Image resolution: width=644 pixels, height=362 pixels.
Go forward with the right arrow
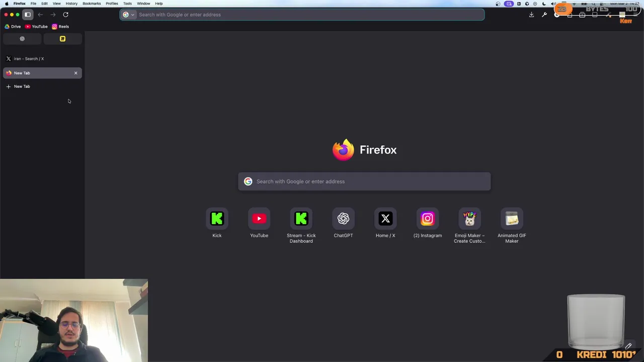click(x=53, y=15)
